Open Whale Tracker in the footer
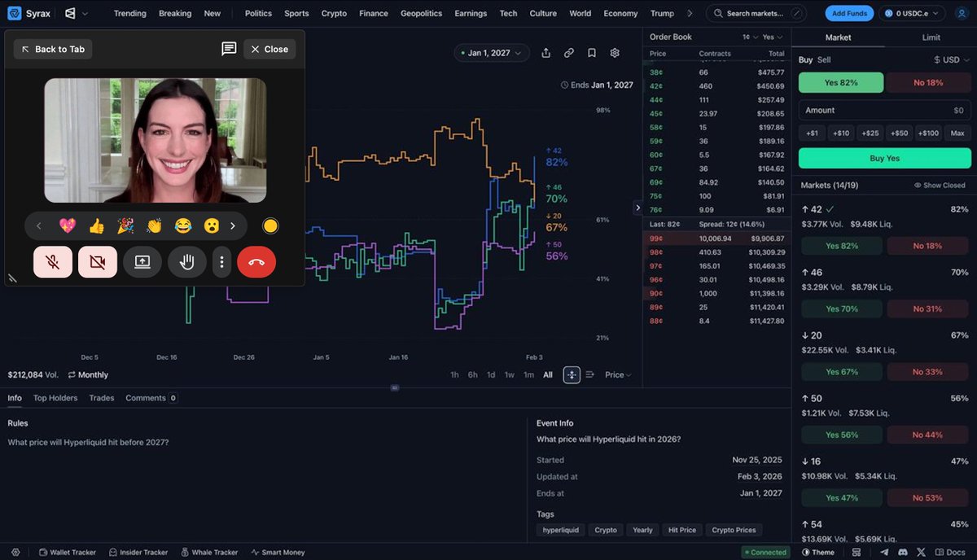Screen dimensions: 977x560 [x=209, y=552]
